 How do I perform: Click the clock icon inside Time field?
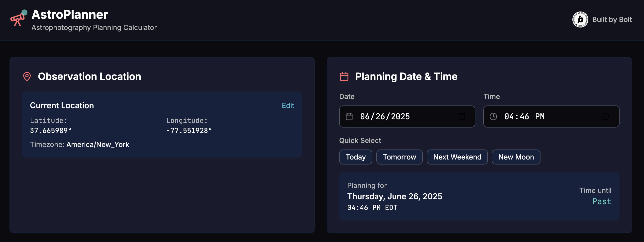coord(493,116)
